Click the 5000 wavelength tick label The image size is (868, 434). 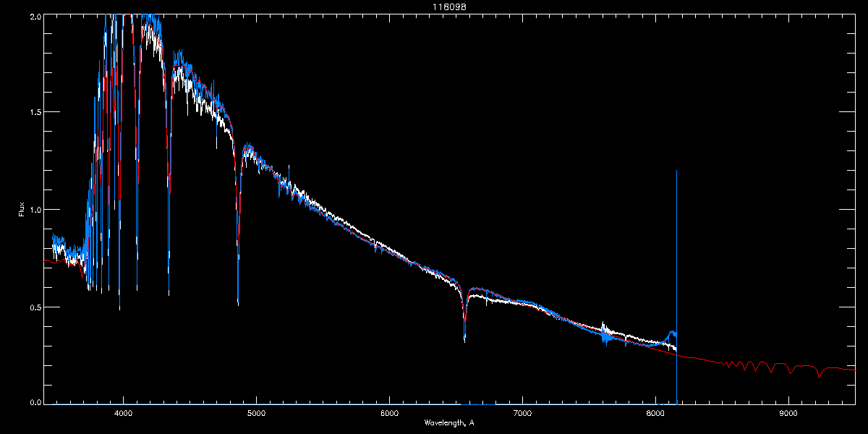click(256, 413)
